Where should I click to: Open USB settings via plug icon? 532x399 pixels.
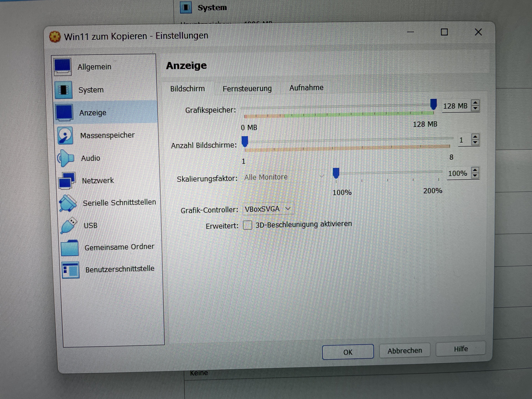point(69,225)
